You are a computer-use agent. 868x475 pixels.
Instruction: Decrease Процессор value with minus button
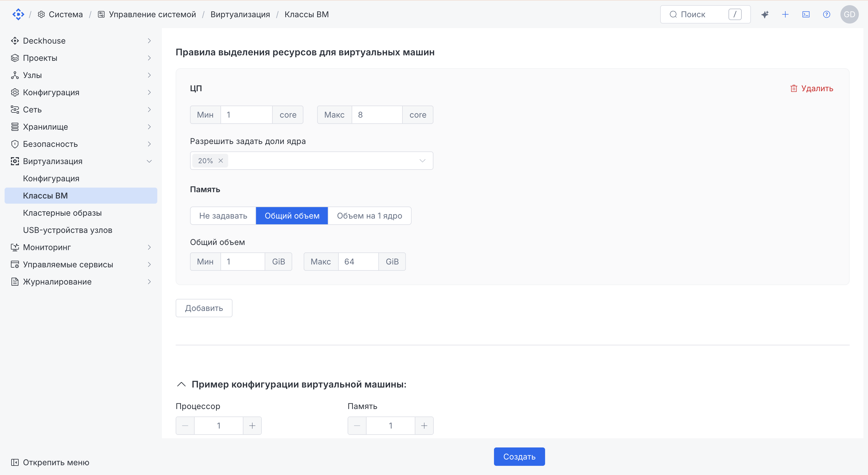click(x=185, y=426)
